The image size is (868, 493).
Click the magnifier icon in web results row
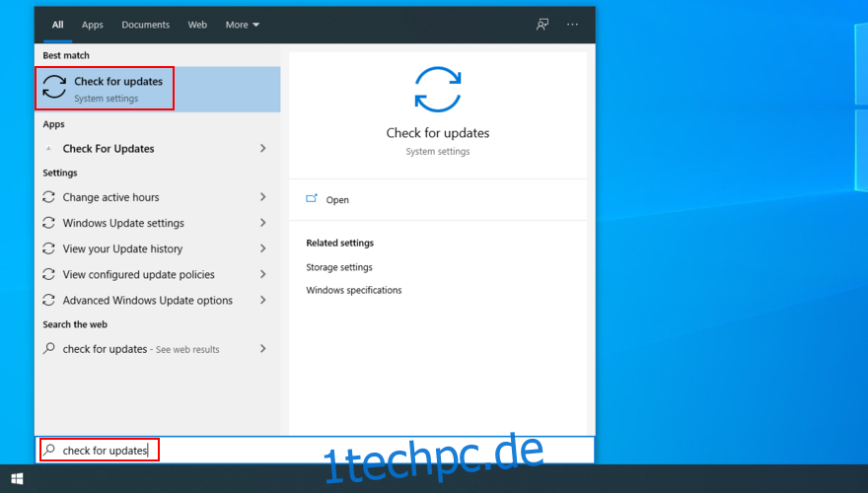(x=48, y=348)
